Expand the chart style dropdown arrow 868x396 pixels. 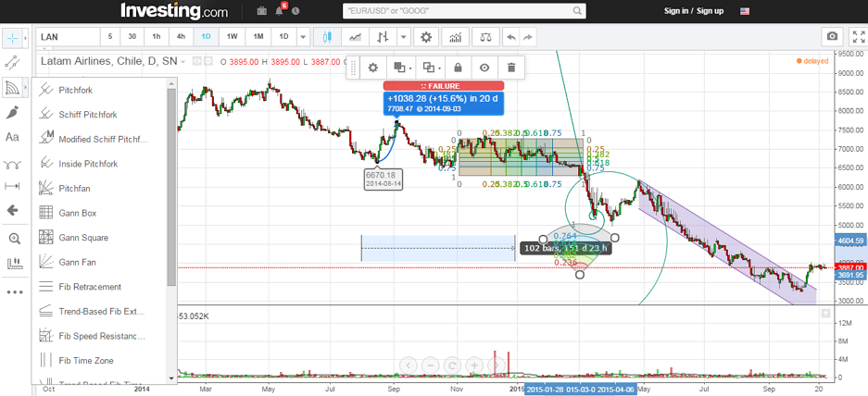[404, 37]
